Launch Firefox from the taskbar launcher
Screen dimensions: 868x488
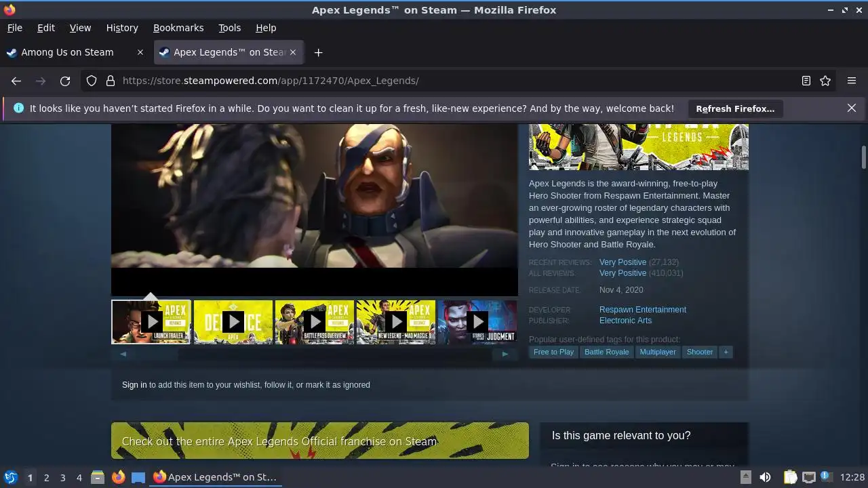tap(118, 477)
